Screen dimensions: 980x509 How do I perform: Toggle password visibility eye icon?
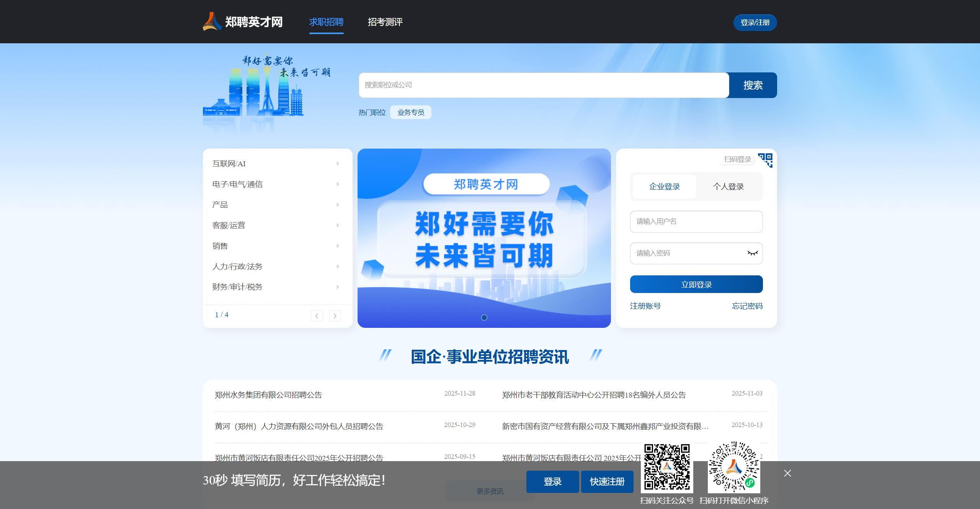pyautogui.click(x=752, y=253)
